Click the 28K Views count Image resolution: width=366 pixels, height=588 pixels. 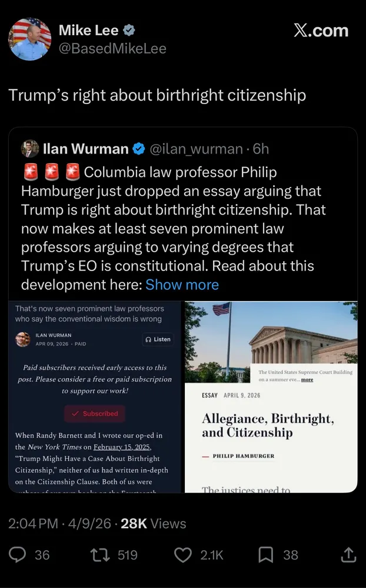pyautogui.click(x=153, y=523)
